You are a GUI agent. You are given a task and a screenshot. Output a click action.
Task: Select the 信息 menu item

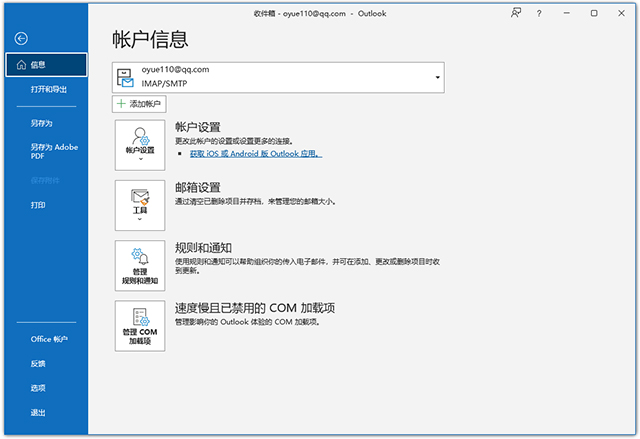47,64
